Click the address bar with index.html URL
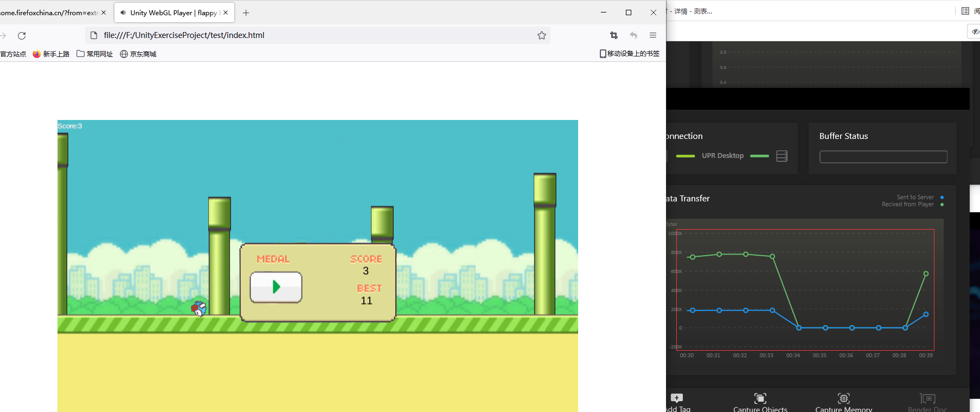This screenshot has height=412, width=980. pyautogui.click(x=317, y=35)
